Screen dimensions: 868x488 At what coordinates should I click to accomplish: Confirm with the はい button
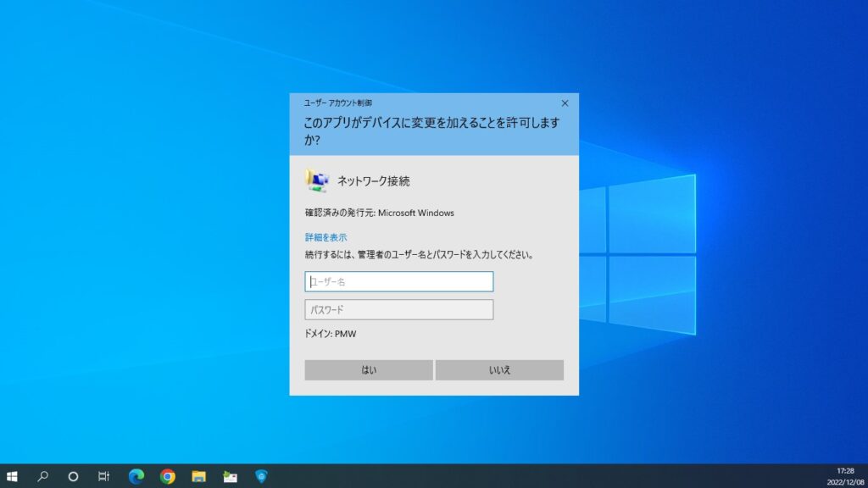[369, 370]
